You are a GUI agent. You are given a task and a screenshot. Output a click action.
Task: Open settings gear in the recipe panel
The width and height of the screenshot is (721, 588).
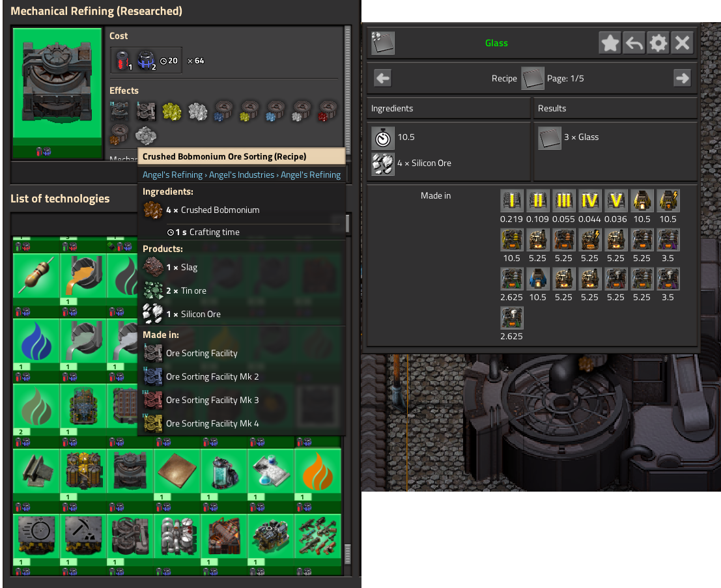(658, 44)
